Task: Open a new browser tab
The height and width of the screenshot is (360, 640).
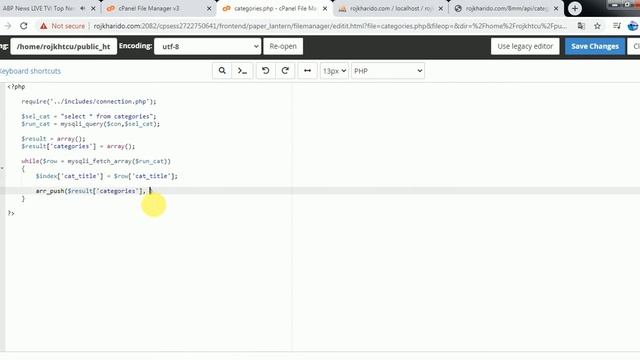Action: [575, 8]
